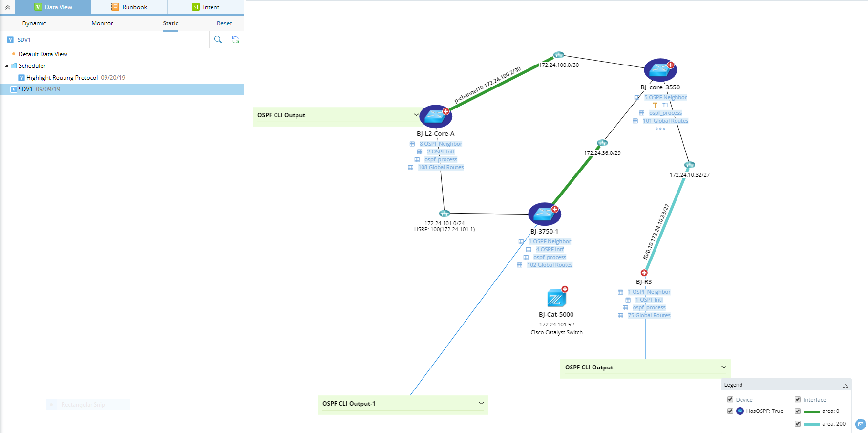
Task: Expand the OSPF CLI Output-1 note chevron
Action: [x=481, y=403]
